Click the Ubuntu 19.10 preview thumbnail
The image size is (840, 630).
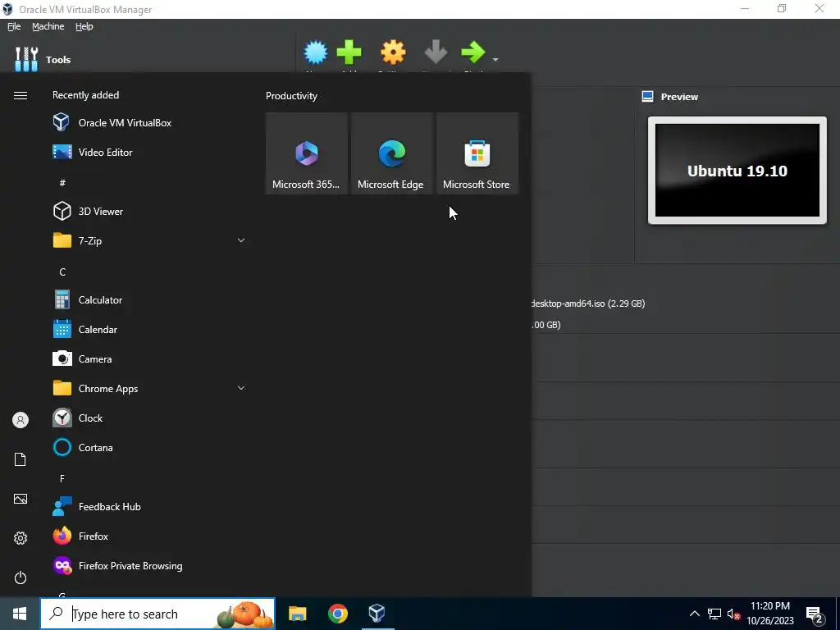pos(737,171)
